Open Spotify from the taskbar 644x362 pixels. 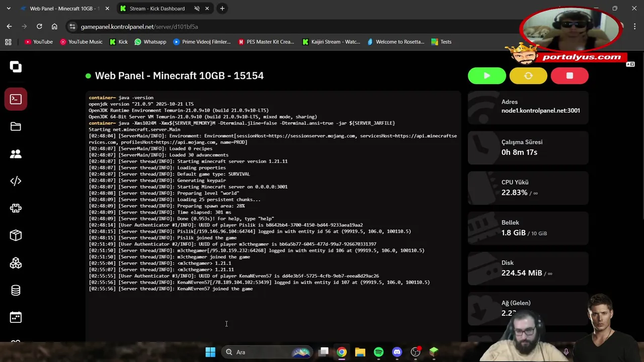coord(379,352)
